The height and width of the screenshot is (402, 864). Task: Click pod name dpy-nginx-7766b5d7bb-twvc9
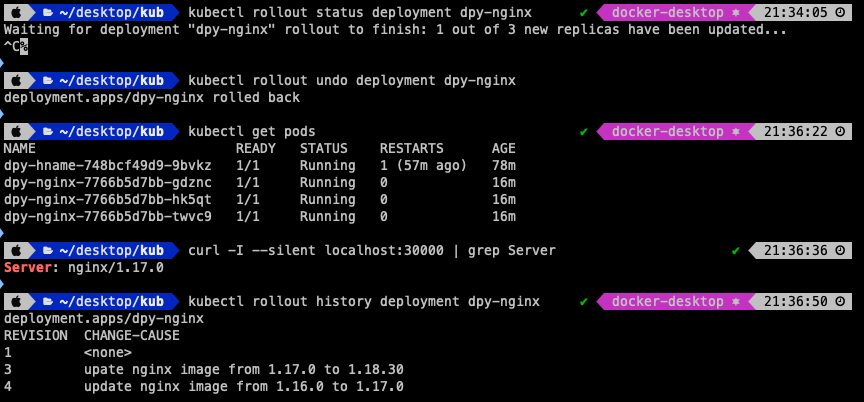(107, 216)
